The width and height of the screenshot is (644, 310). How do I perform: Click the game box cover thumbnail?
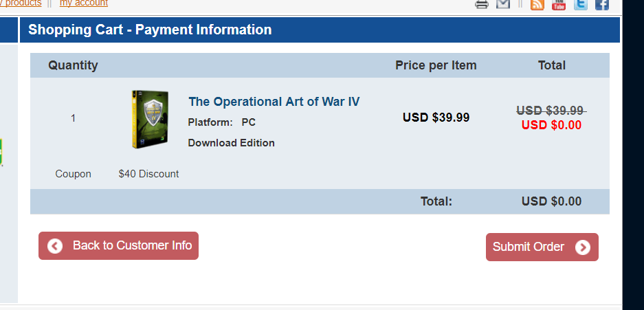pyautogui.click(x=150, y=120)
